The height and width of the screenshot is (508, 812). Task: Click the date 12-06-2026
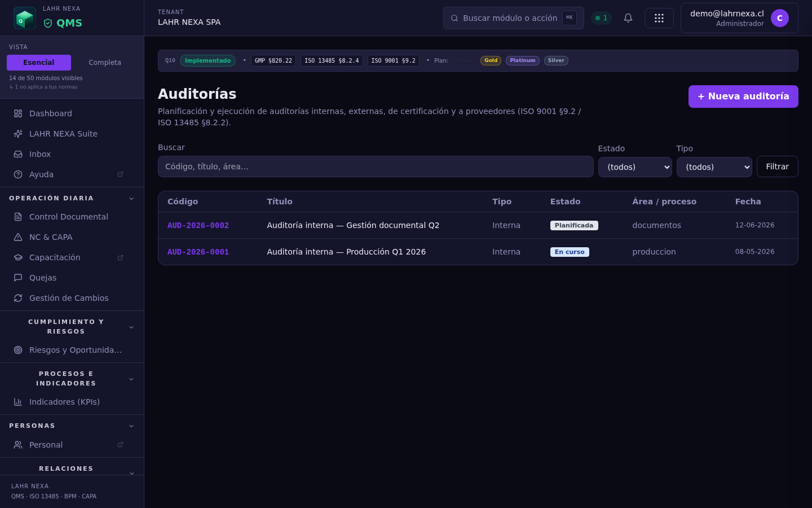point(754,225)
